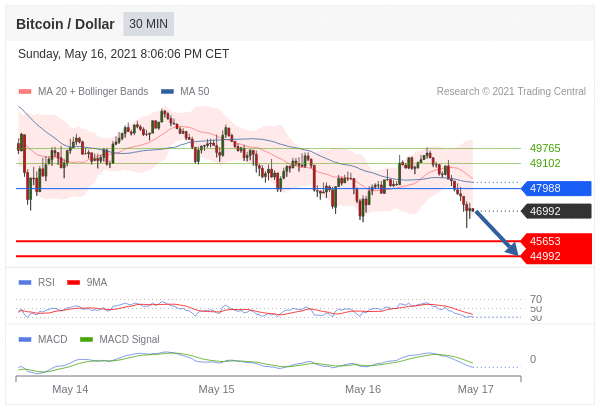Click the 9MA legend label
The image size is (599, 411).
[x=97, y=282]
